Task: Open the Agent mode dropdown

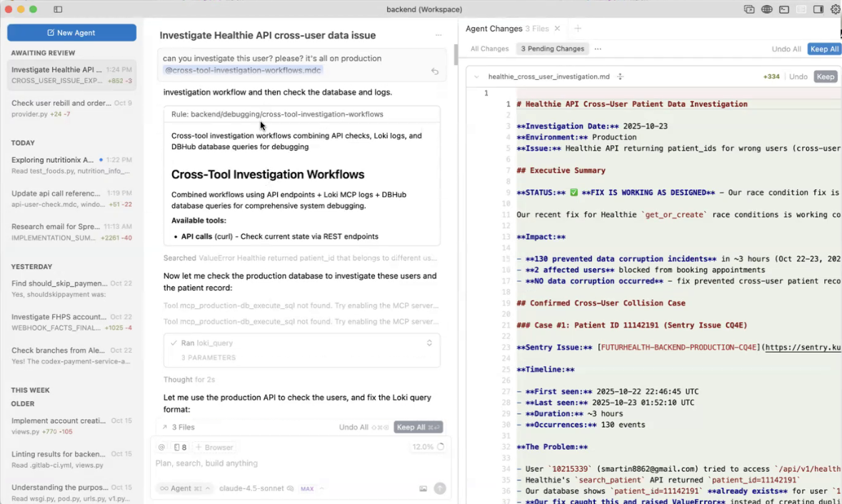Action: (185, 488)
